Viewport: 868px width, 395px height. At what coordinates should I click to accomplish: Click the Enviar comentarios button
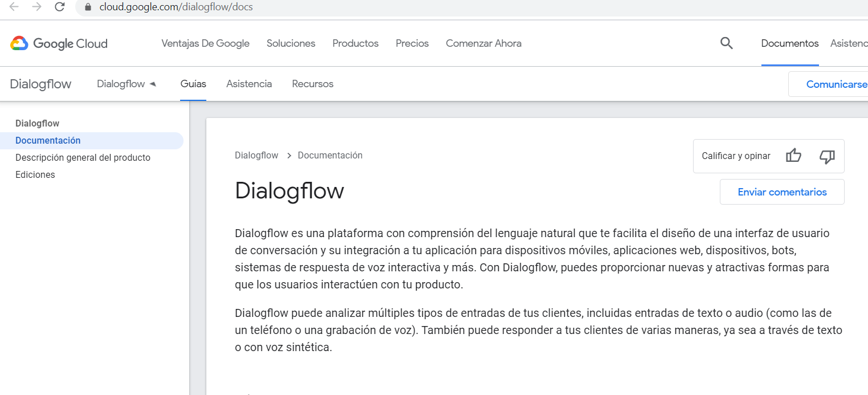click(781, 192)
